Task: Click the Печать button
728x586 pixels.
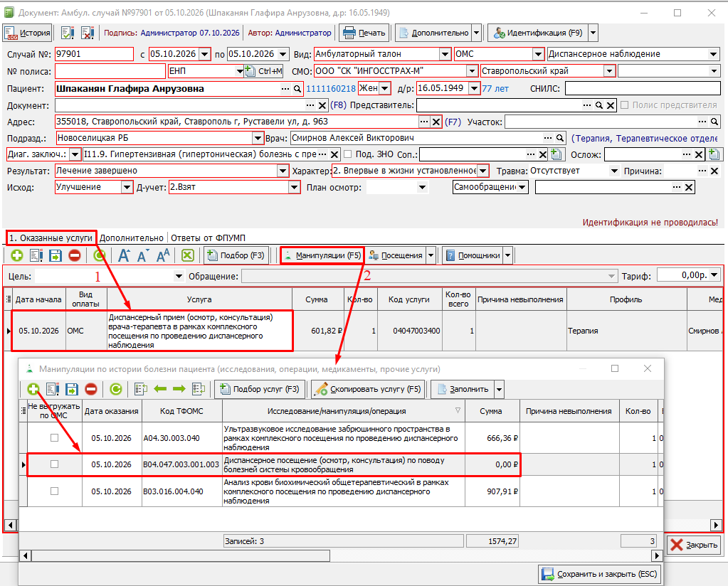Action: point(364,33)
